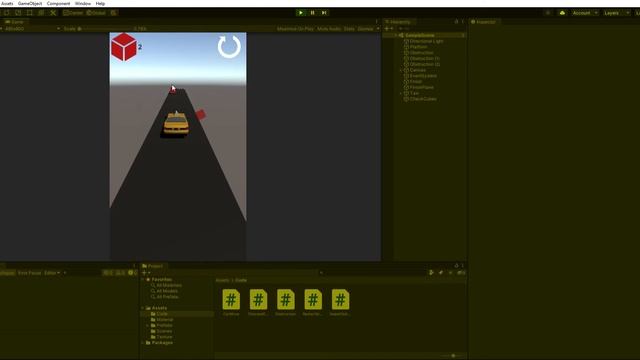
Task: Toggle Collapse in the Console
Action: [7, 273]
